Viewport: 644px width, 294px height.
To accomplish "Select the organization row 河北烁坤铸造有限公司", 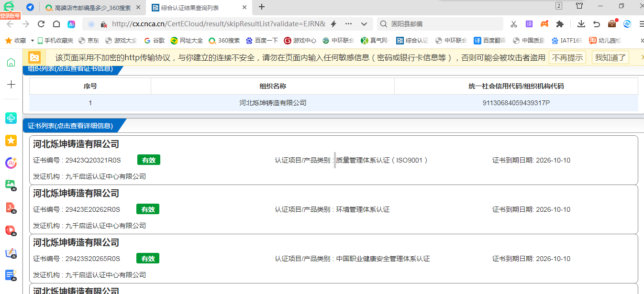I will 333,103.
